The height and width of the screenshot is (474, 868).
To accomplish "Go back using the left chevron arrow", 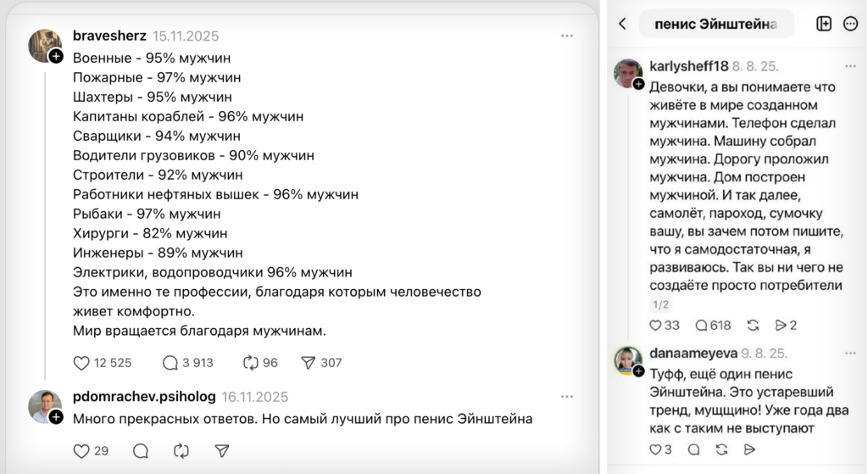I will [622, 24].
